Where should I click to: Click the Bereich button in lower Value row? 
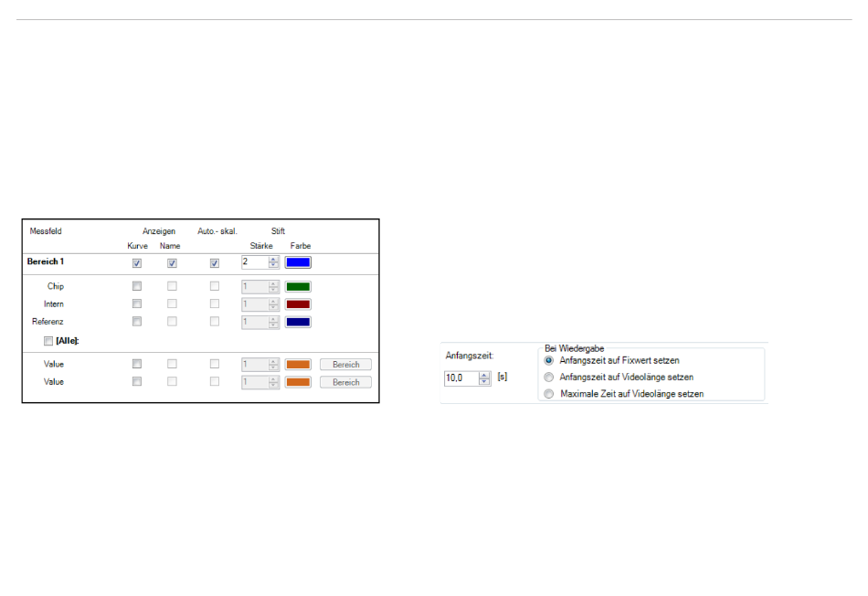tap(345, 382)
